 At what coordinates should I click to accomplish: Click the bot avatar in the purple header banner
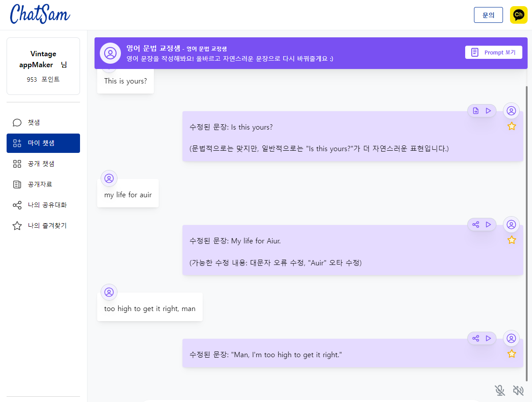pos(110,53)
